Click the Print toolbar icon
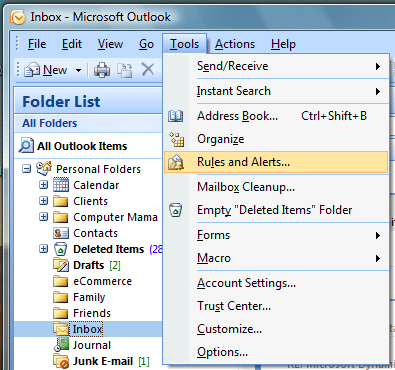This screenshot has width=395, height=370. (x=102, y=70)
